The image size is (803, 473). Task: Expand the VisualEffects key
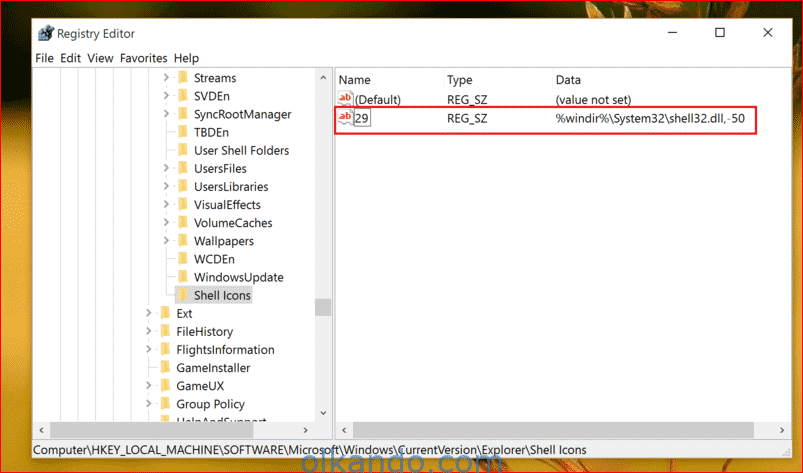pyautogui.click(x=166, y=204)
